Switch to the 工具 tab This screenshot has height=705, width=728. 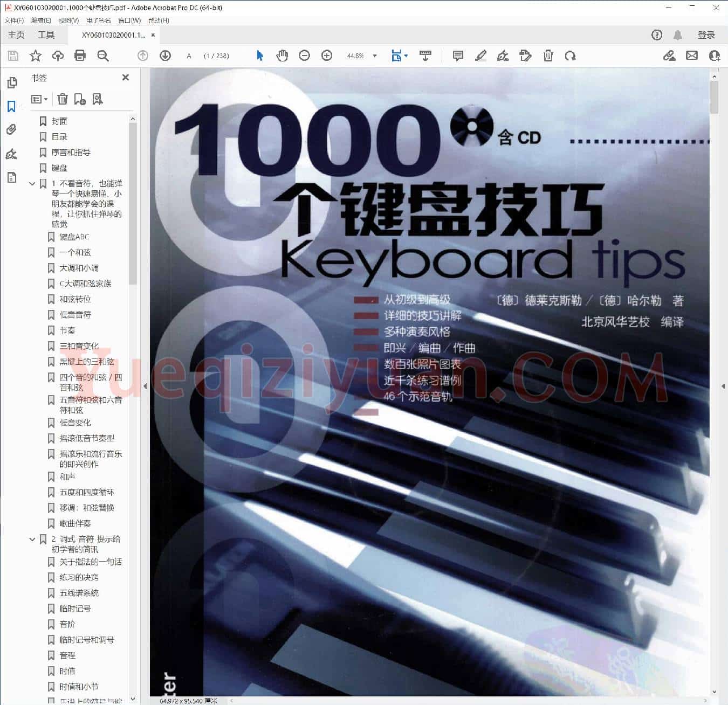46,34
